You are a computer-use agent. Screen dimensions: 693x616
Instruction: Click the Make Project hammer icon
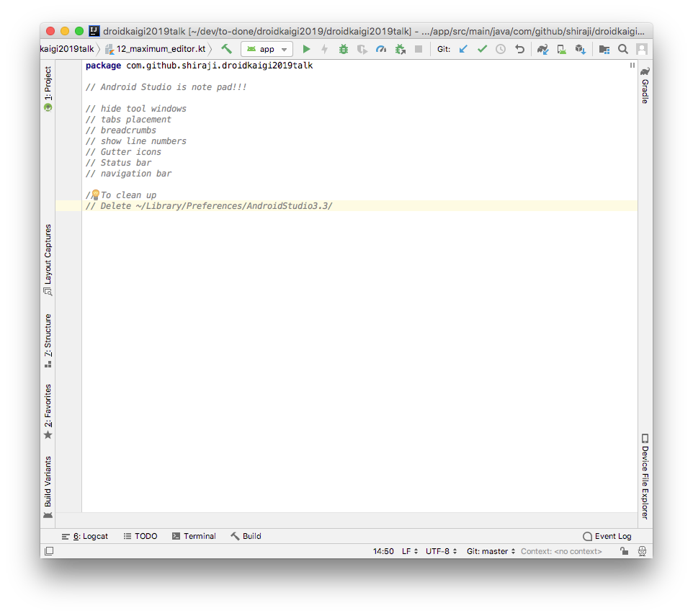227,49
